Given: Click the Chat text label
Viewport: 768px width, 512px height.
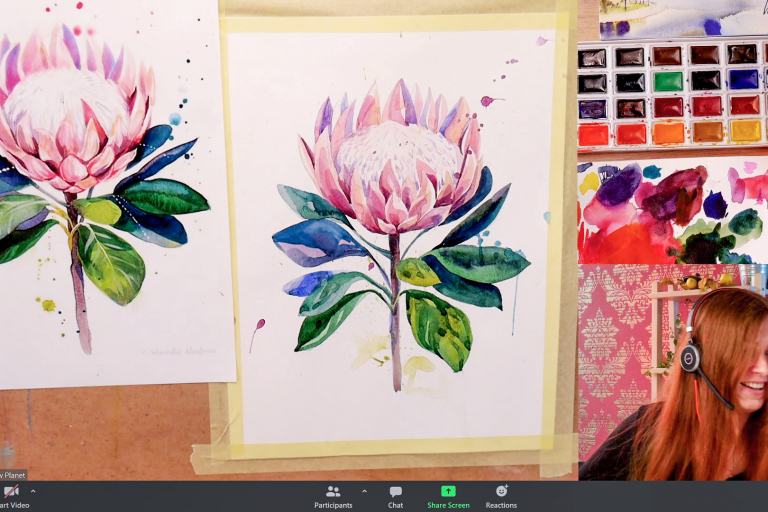Looking at the screenshot, I should (396, 505).
